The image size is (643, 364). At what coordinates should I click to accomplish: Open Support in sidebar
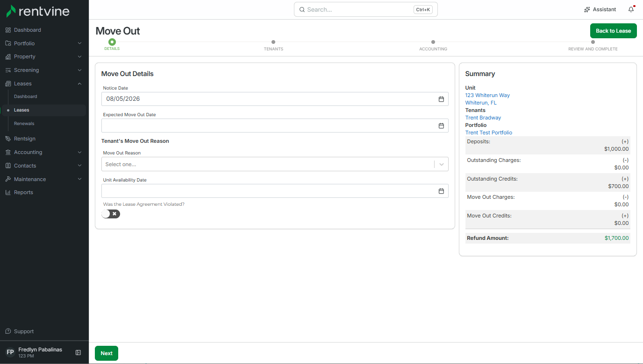[x=24, y=331]
